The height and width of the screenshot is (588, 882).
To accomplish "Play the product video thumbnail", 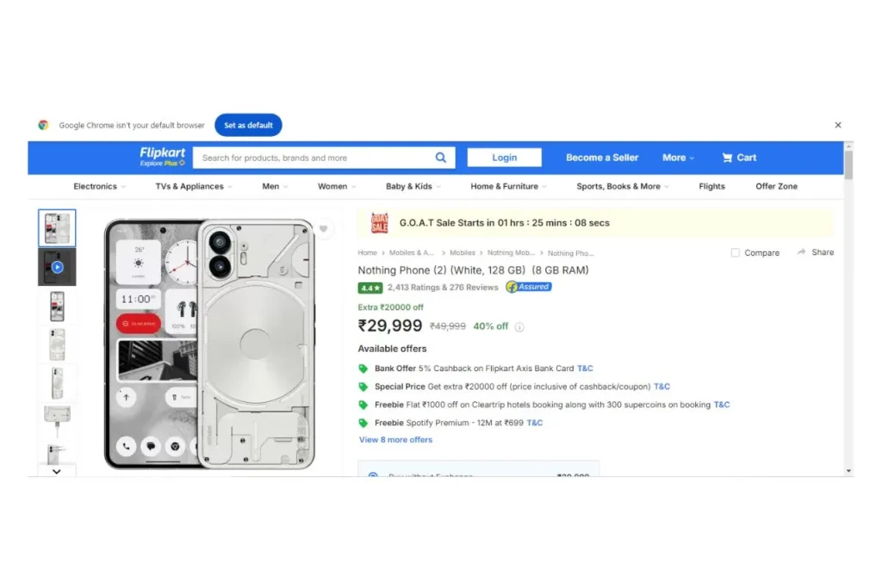I will click(57, 267).
